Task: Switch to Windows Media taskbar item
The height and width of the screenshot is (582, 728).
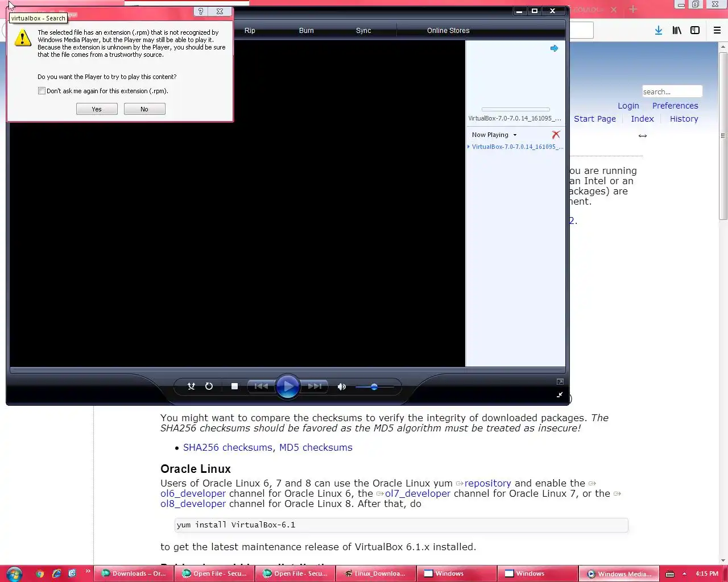Action: click(619, 573)
